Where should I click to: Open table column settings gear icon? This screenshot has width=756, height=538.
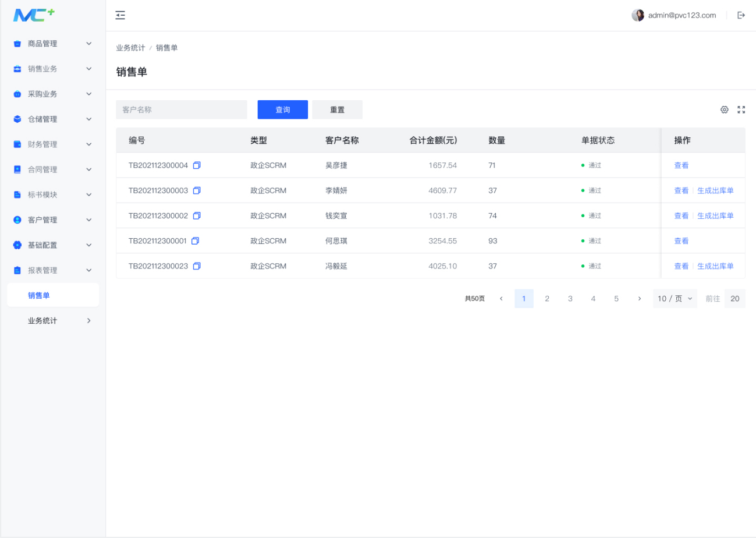pos(725,109)
